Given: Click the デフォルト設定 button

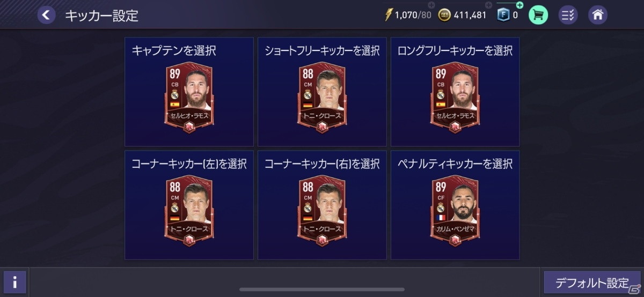Looking at the screenshot, I should pyautogui.click(x=592, y=283).
